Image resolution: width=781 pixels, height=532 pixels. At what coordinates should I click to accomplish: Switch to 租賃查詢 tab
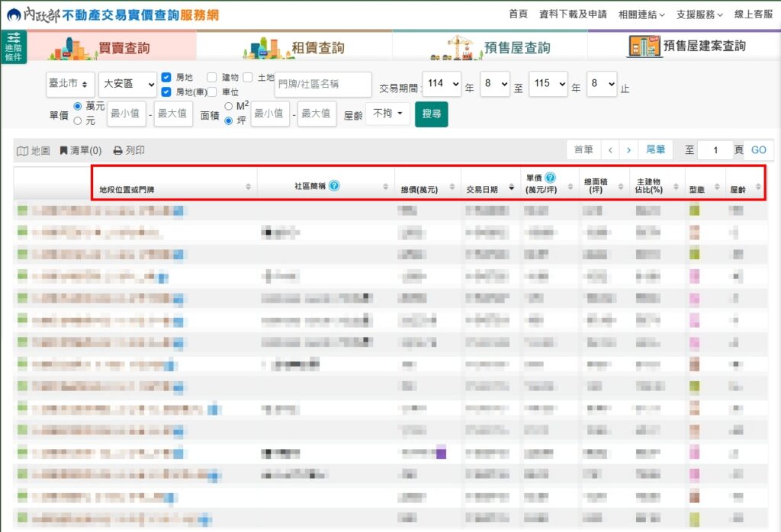pyautogui.click(x=294, y=46)
